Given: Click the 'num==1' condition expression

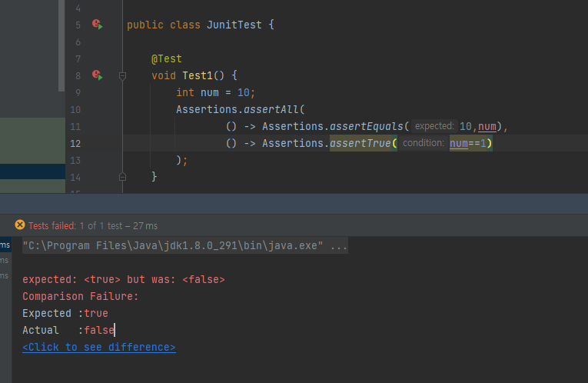Looking at the screenshot, I should [467, 143].
